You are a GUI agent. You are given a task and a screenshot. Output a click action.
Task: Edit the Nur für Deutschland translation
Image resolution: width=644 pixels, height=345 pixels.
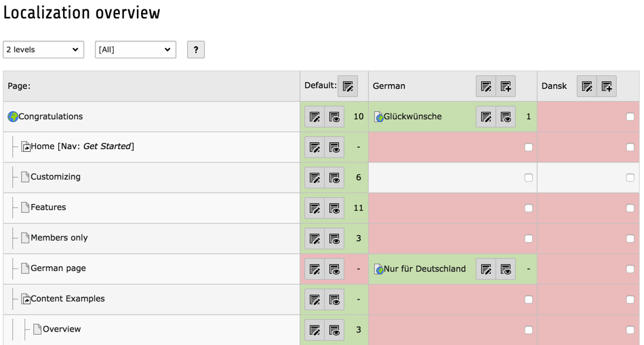coord(486,269)
